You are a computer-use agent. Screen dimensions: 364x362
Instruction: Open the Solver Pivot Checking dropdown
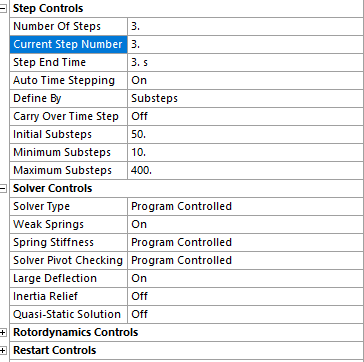246,261
